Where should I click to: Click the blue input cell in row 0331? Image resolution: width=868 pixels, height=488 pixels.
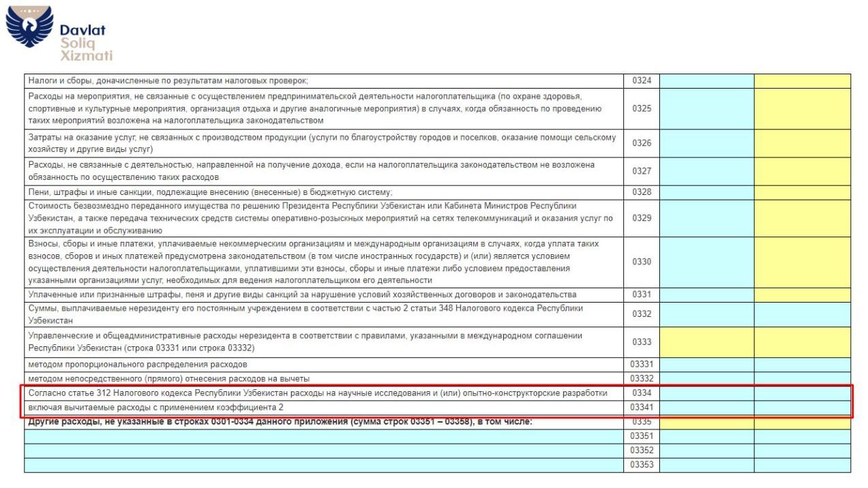706,294
